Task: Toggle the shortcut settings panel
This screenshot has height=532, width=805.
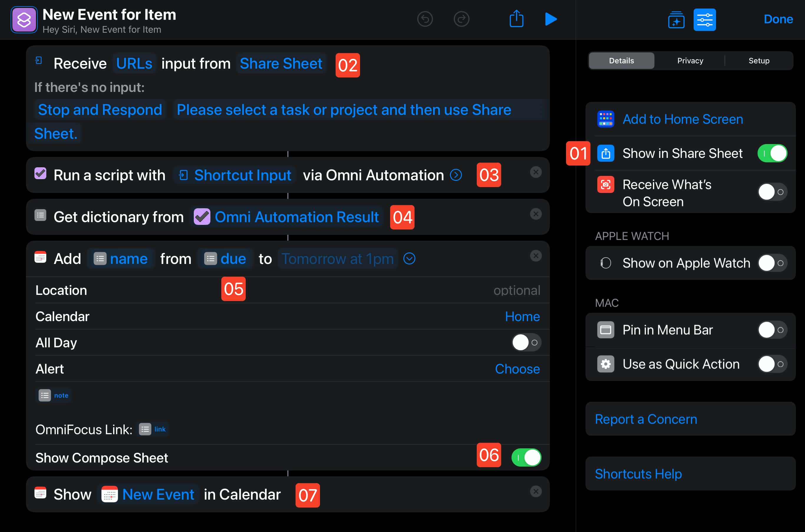Action: (705, 20)
